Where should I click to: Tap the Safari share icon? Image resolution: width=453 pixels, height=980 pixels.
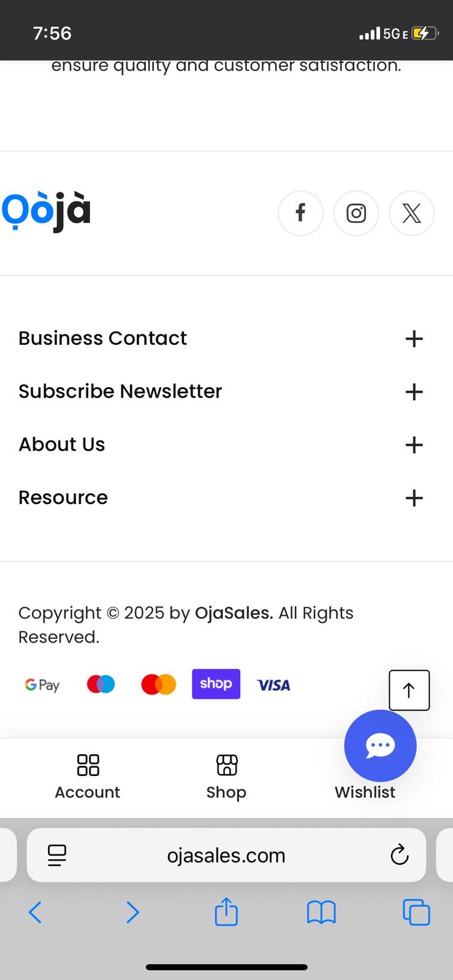tap(226, 912)
